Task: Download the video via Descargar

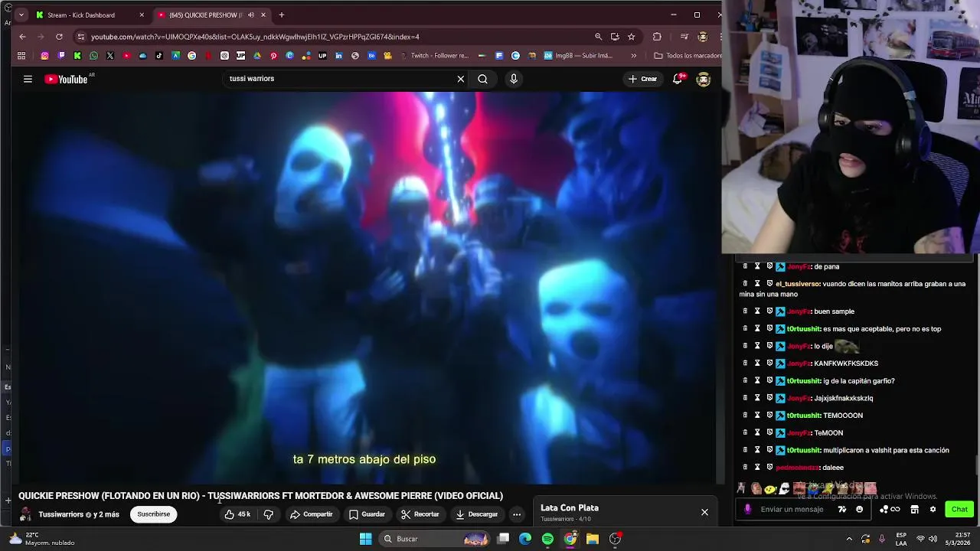Action: pyautogui.click(x=476, y=514)
